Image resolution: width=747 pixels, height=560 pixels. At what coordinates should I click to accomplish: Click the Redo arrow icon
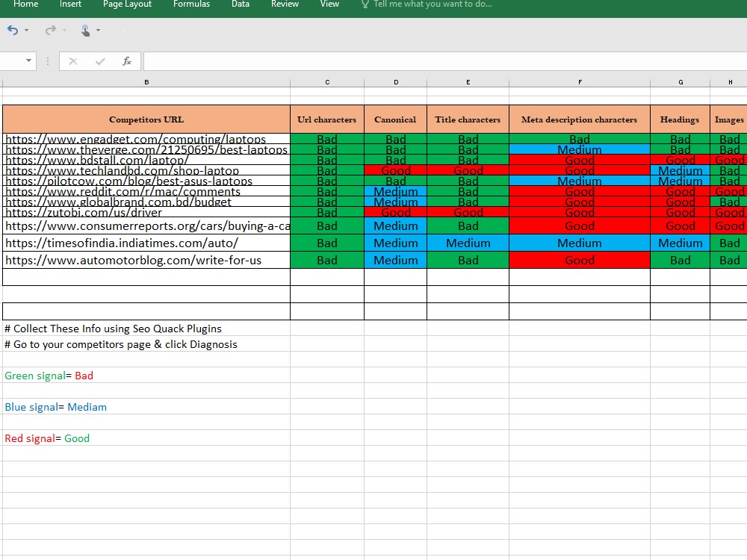[50, 31]
